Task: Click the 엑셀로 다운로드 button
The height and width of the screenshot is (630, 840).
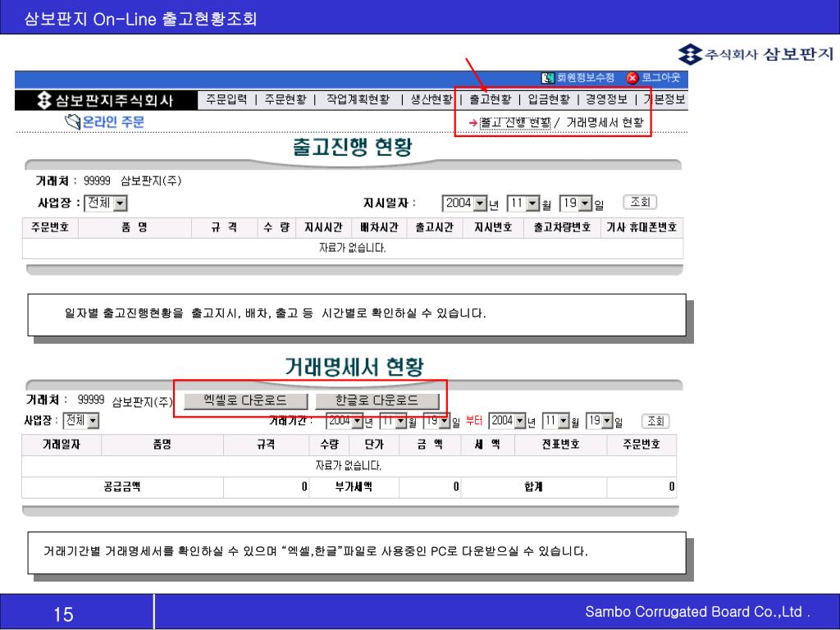Action: (246, 400)
